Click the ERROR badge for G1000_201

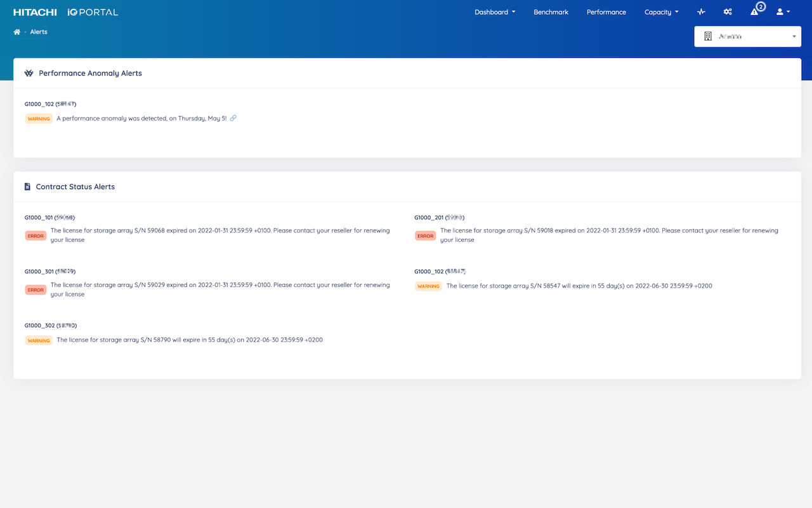coord(425,236)
